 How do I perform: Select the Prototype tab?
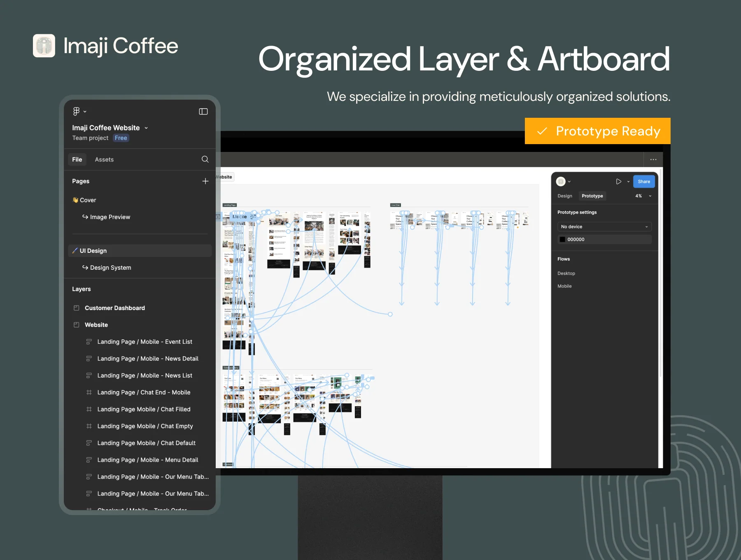click(x=592, y=196)
